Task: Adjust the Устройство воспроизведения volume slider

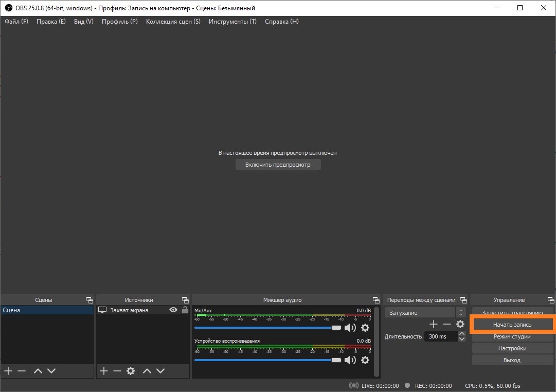Action: pyautogui.click(x=268, y=360)
